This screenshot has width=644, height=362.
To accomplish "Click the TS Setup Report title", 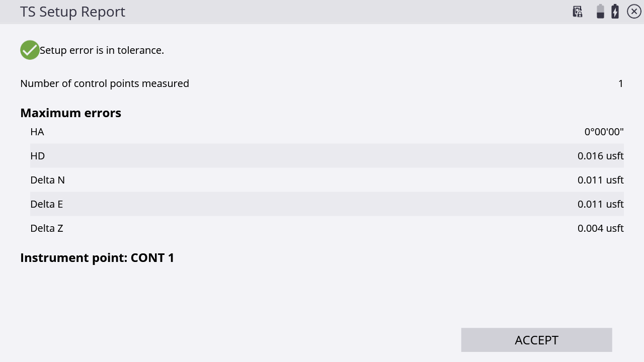I will click(72, 12).
